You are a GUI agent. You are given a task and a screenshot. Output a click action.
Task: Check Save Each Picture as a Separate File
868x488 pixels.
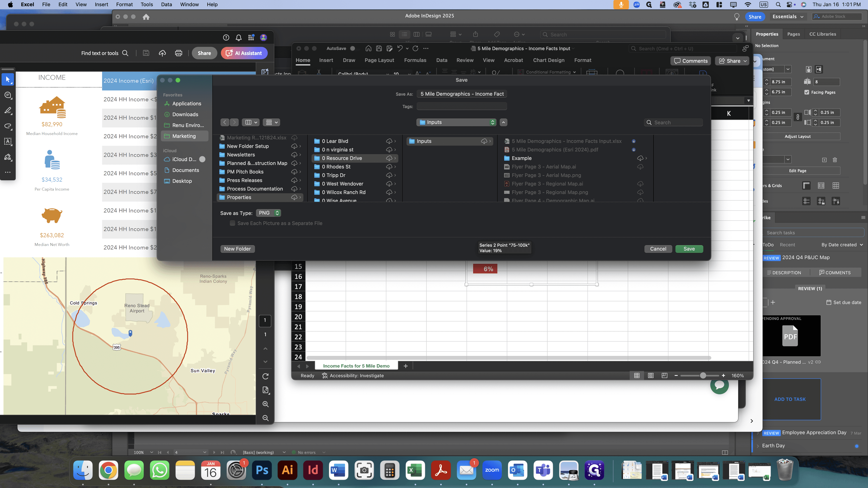click(x=233, y=223)
